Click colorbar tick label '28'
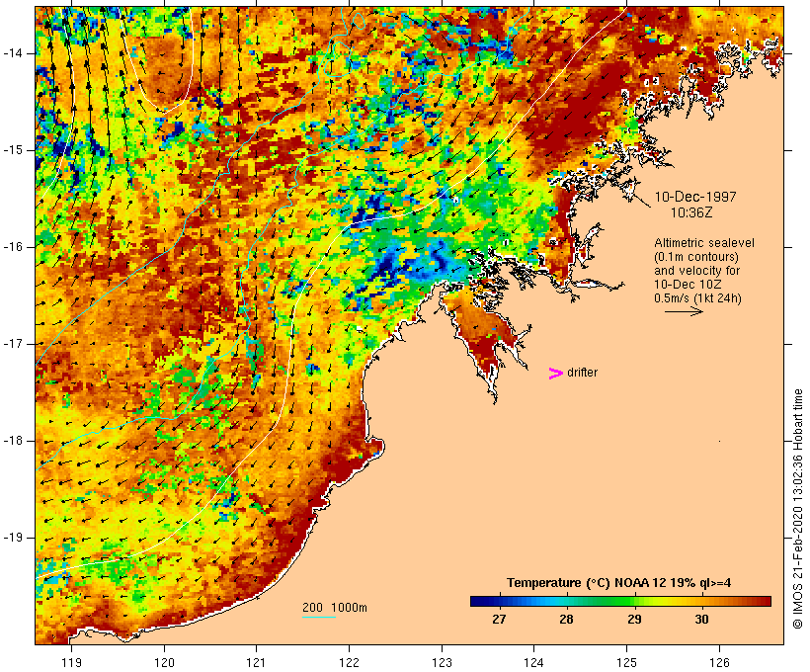The image size is (810, 672). click(x=567, y=619)
